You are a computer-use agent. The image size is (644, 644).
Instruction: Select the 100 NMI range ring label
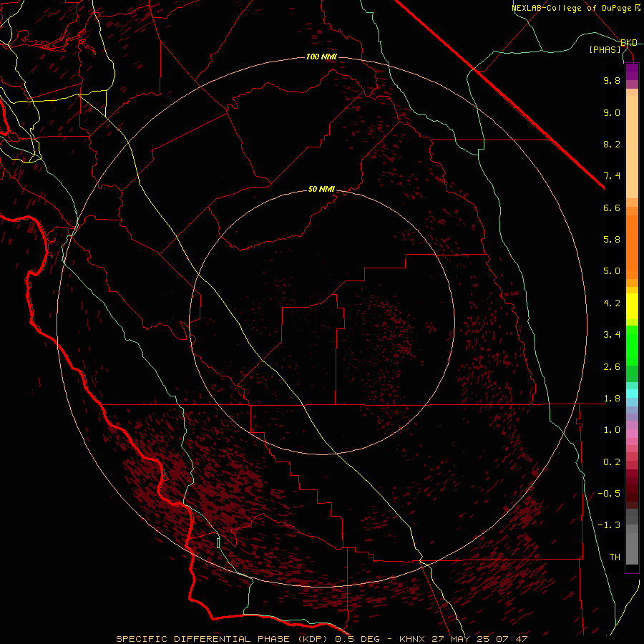coord(321,57)
